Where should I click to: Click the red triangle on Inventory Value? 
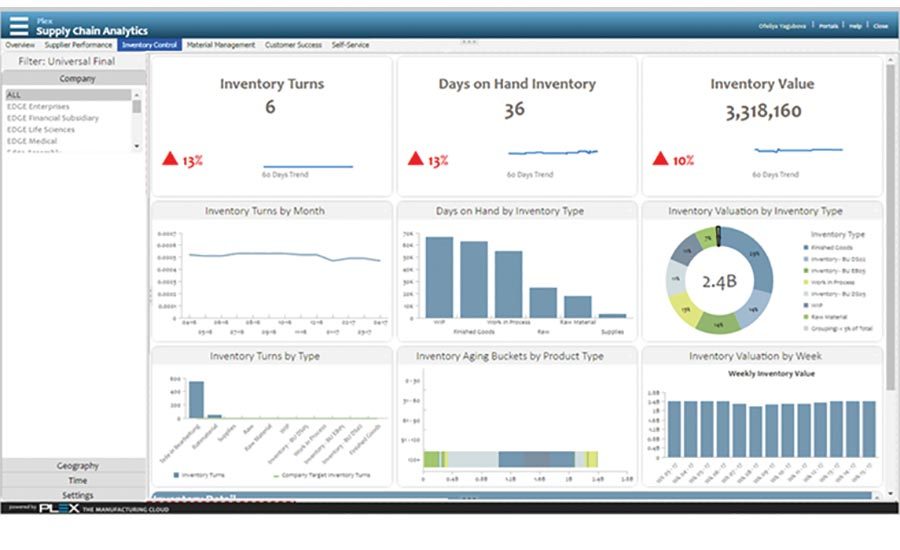click(660, 158)
